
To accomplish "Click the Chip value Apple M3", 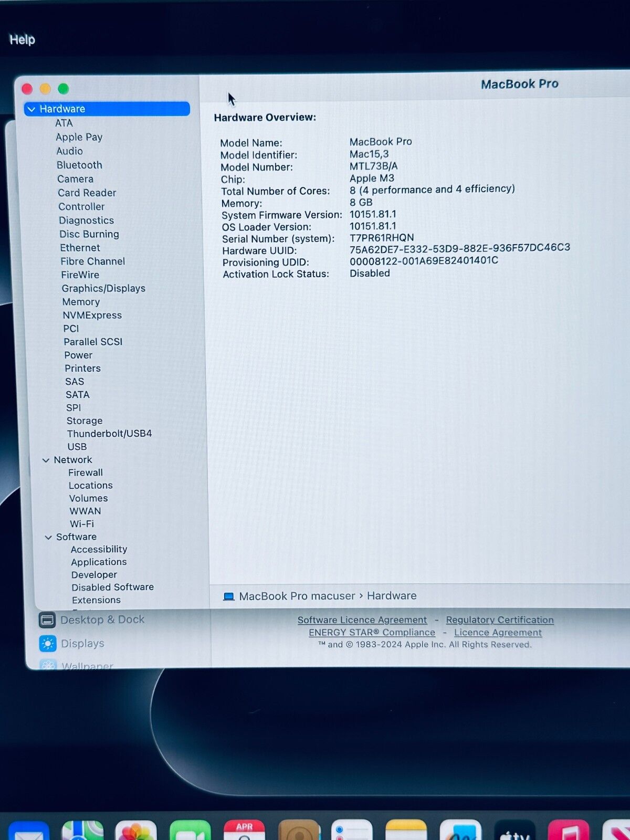I will click(372, 178).
